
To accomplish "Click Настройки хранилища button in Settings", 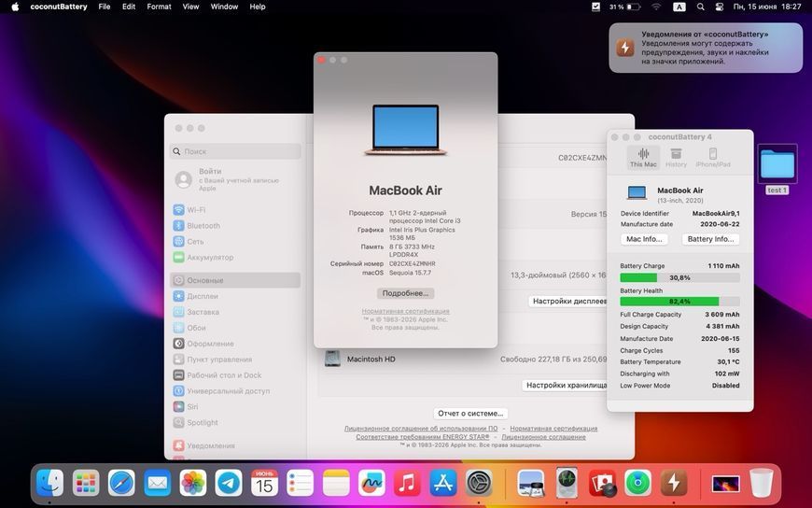I will 566,385.
